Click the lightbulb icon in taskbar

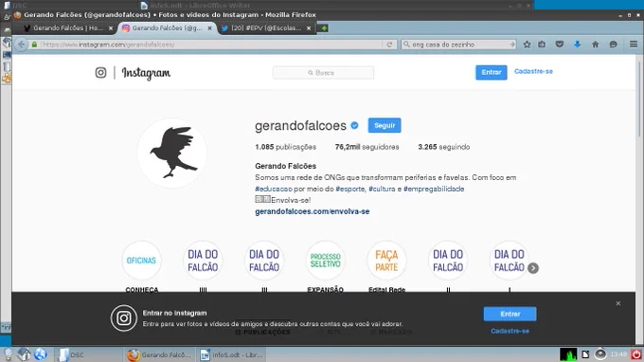click(9, 354)
